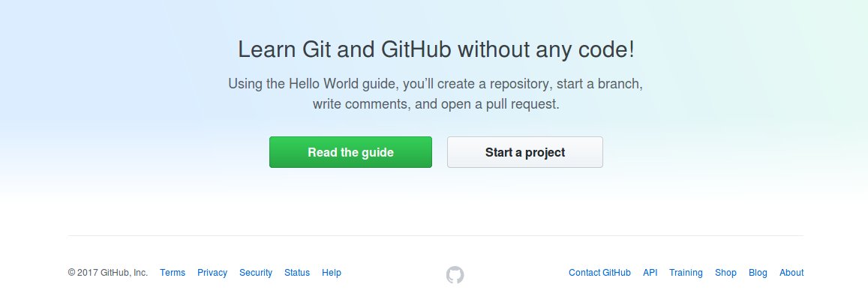Click the © 2017 GitHub, Inc. copyright text
The width and height of the screenshot is (868, 299).
tap(108, 273)
